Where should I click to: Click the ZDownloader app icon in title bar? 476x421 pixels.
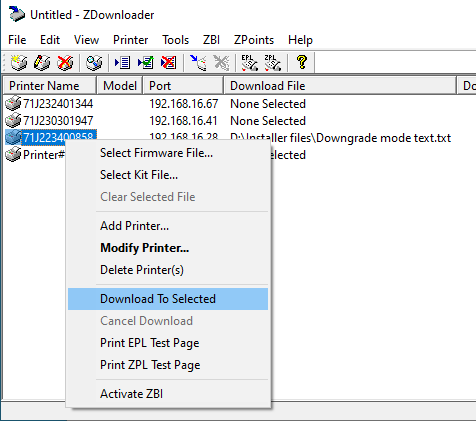(x=16, y=14)
